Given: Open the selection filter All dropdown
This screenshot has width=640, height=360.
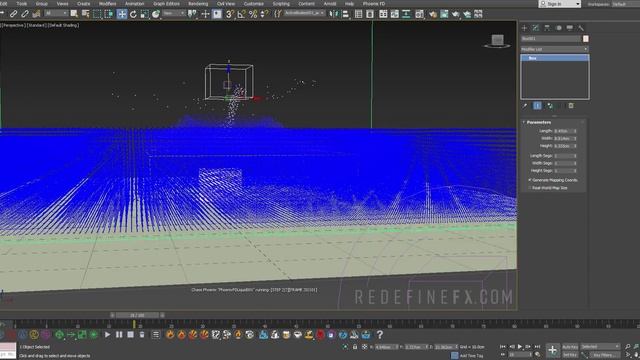Looking at the screenshot, I should [x=56, y=13].
